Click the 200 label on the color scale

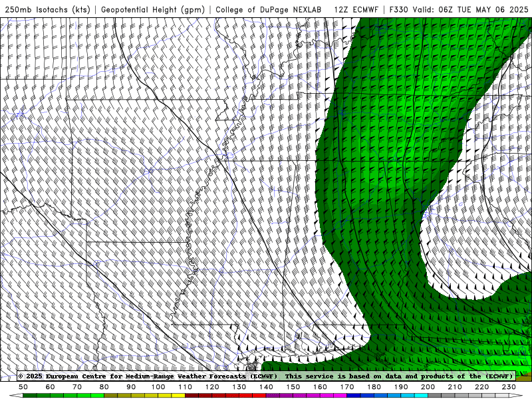[x=428, y=387]
